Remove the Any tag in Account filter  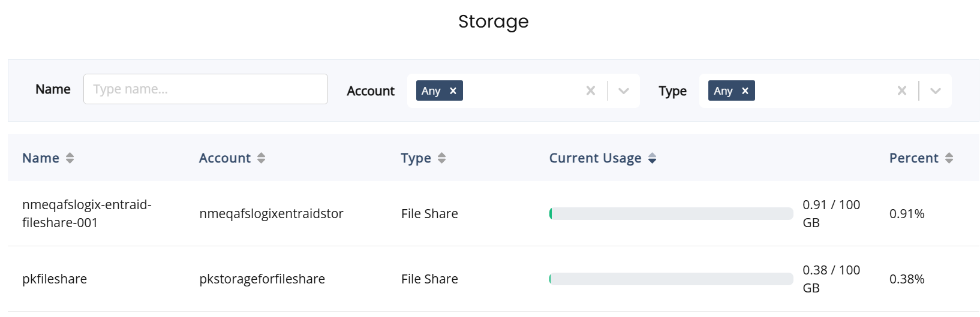click(453, 90)
